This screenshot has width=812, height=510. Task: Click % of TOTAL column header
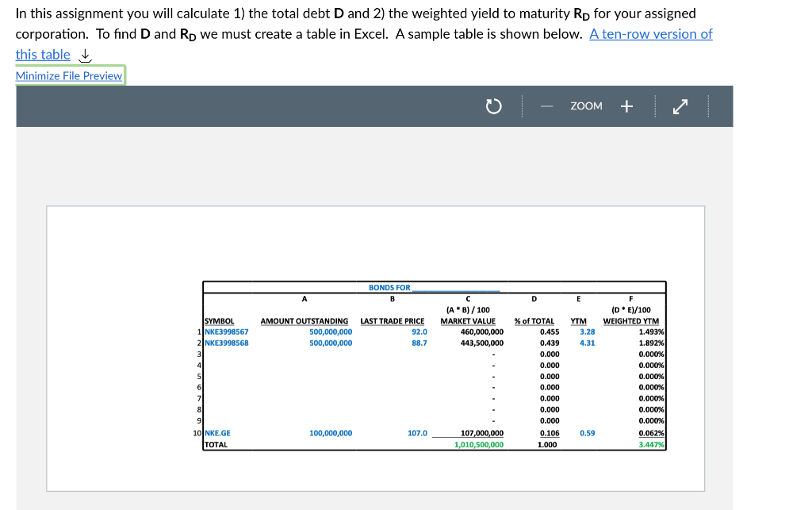[534, 321]
